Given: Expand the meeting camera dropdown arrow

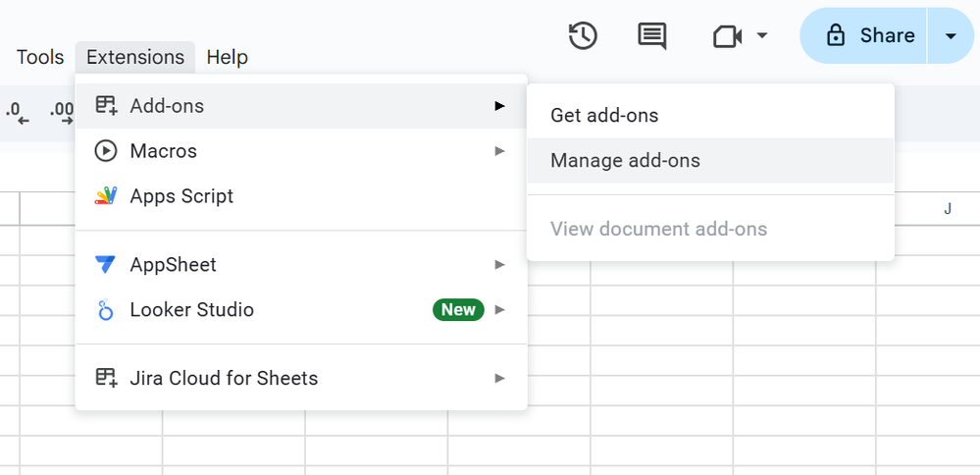Looking at the screenshot, I should click(x=762, y=35).
